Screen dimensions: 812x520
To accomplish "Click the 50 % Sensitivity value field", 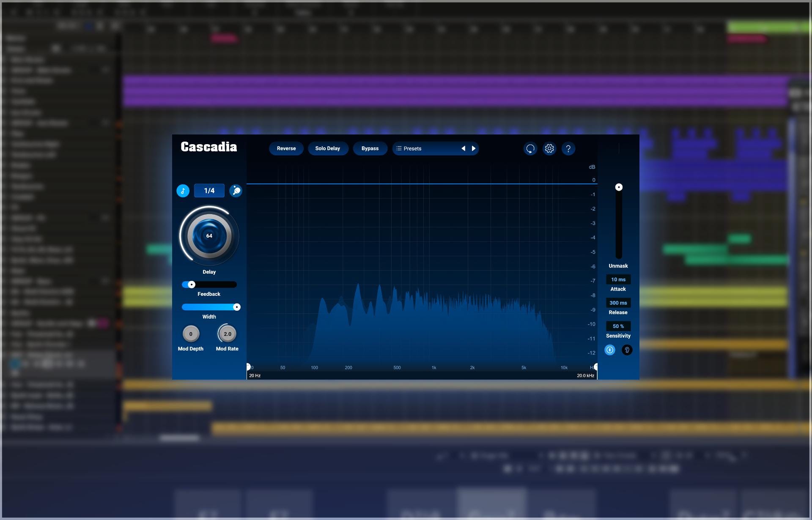I will [618, 326].
